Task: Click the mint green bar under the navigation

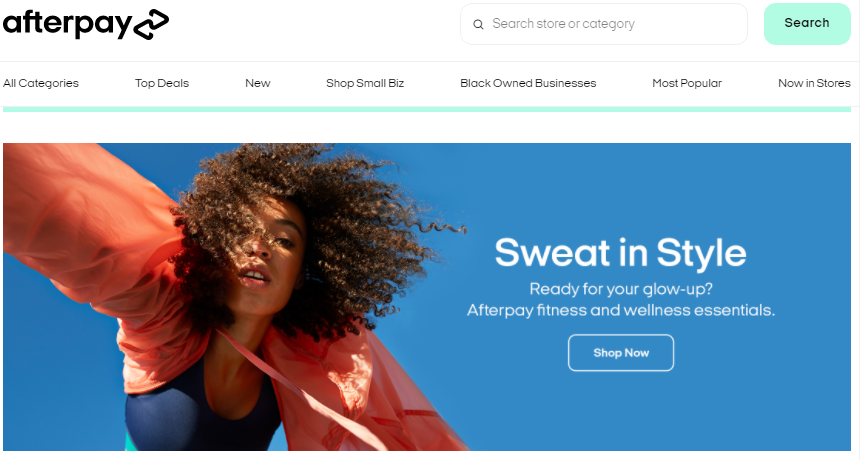Action: click(427, 109)
